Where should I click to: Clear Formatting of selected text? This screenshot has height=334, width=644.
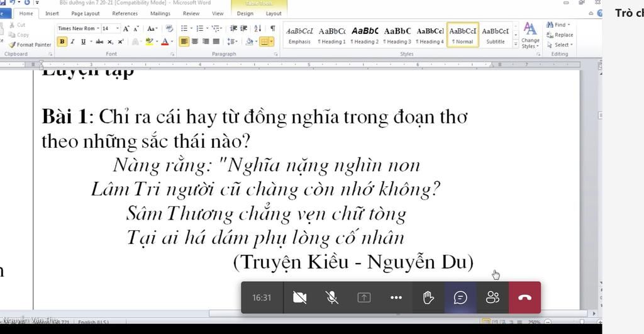169,28
